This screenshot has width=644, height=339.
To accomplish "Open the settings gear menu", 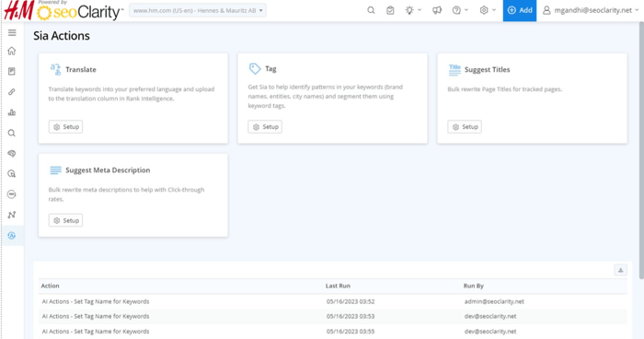I will click(488, 10).
